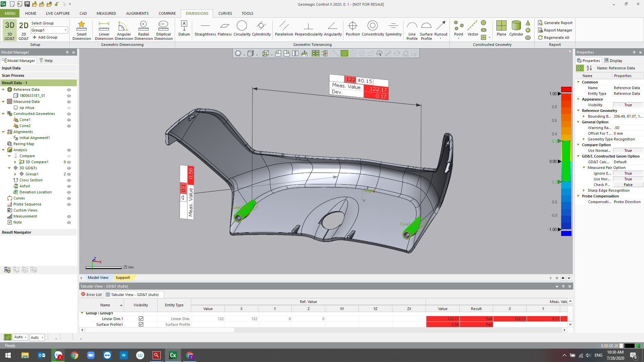Switch to 3D GD&T mode

9,30
